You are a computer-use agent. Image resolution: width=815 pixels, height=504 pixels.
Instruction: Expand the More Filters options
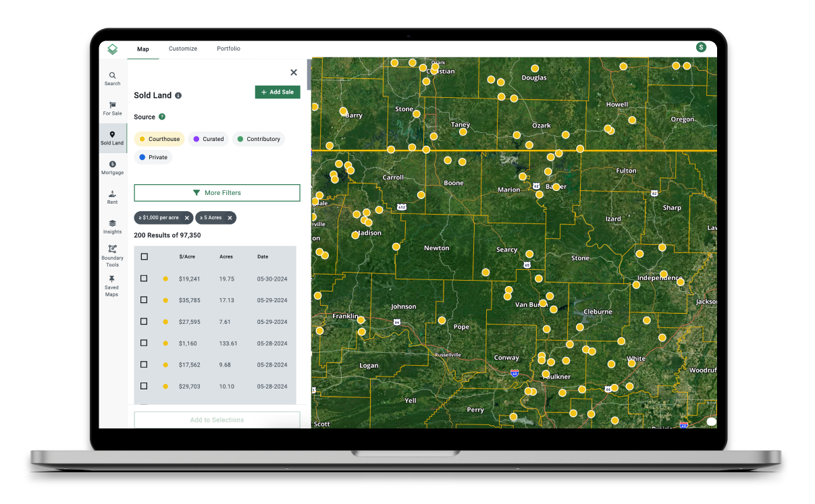tap(217, 193)
